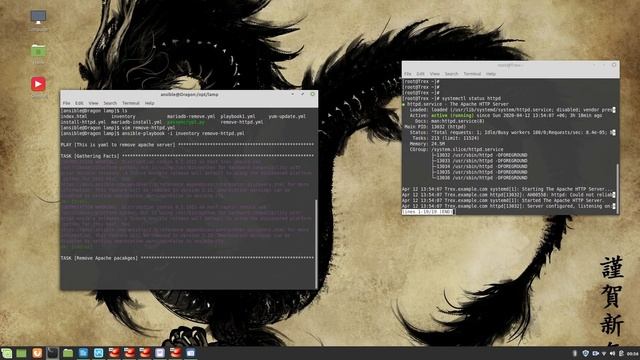This screenshot has width=640, height=360.
Task: Click the 'lines 1-19/19 (END)' pager indicator
Action: (x=427, y=212)
